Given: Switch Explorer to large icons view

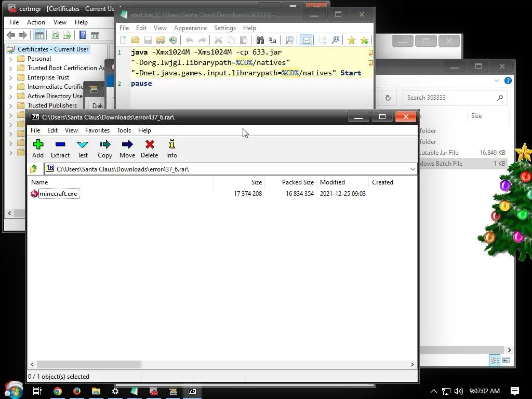Looking at the screenshot, I should pos(506,360).
